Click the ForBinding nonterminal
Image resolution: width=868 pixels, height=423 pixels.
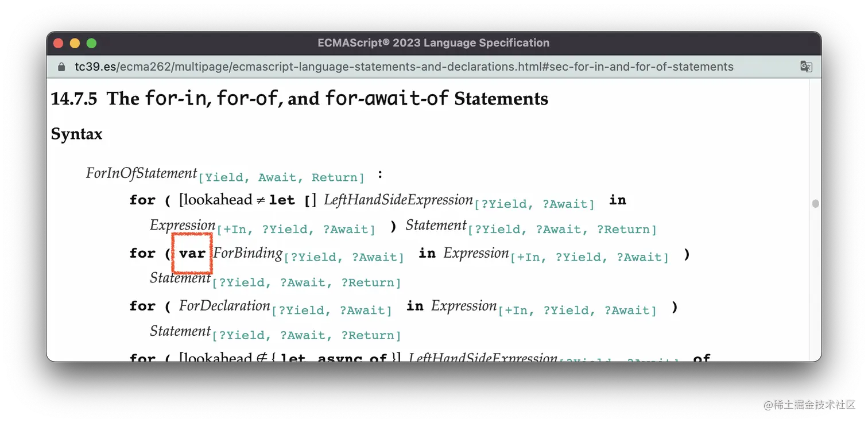(248, 253)
